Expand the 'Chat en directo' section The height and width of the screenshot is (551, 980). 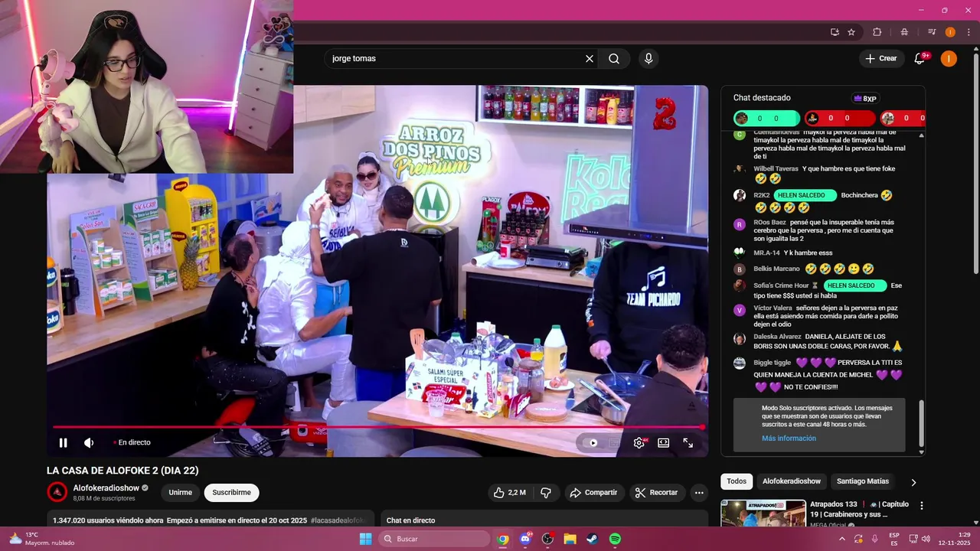544,520
